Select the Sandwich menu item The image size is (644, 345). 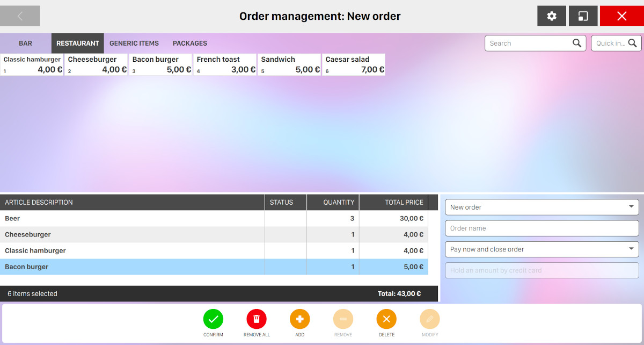(289, 64)
